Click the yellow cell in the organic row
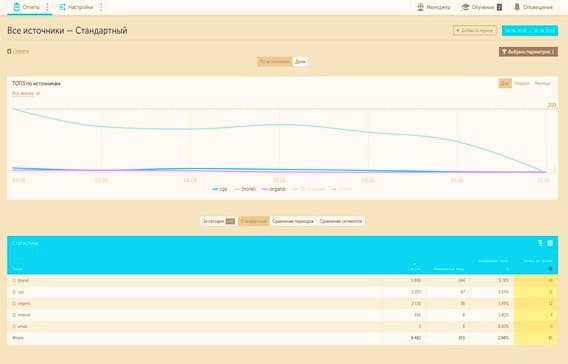Screen dimensions: 568x364 [x=536, y=304]
